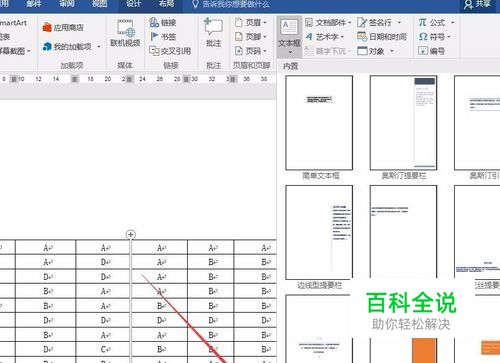Click the 共享 share button
This screenshot has height=363, width=500.
pyautogui.click(x=477, y=4)
